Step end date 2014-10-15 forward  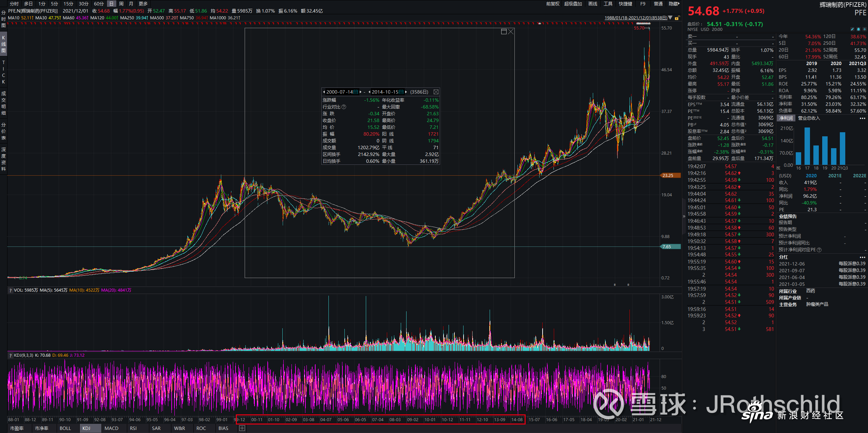tap(406, 92)
